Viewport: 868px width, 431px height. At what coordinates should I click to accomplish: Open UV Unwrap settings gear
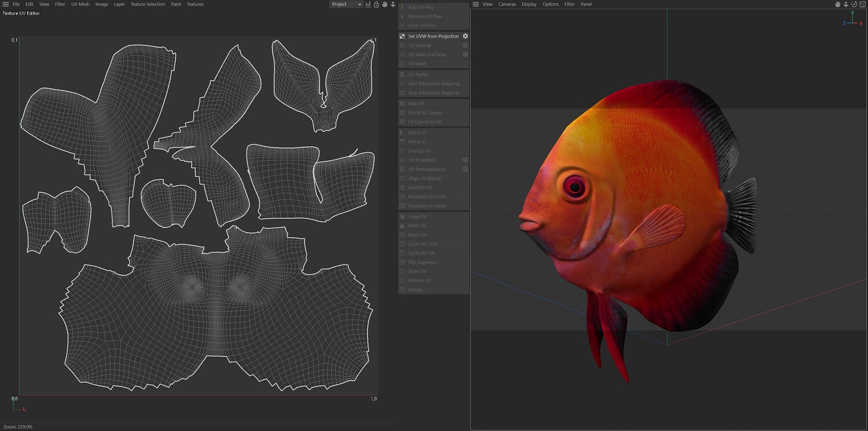(465, 45)
